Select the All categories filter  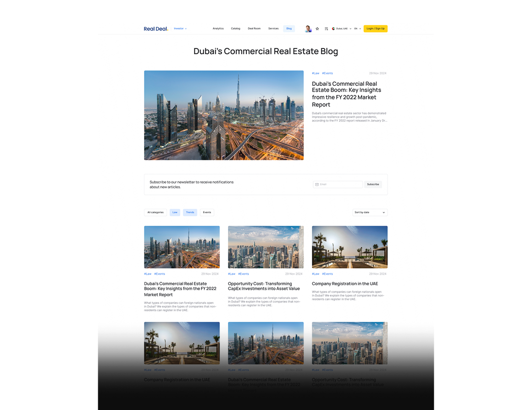coord(155,212)
